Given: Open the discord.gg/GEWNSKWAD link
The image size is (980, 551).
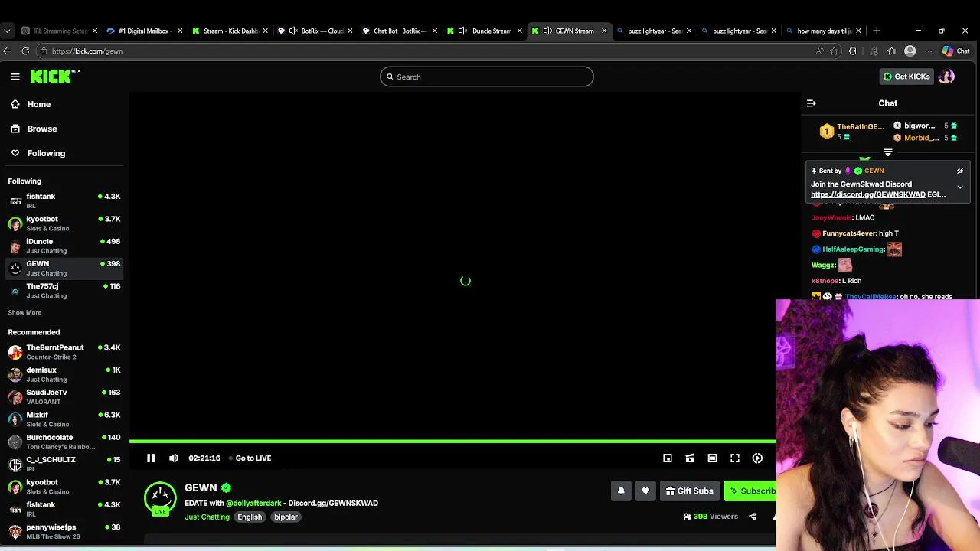Looking at the screenshot, I should [868, 194].
